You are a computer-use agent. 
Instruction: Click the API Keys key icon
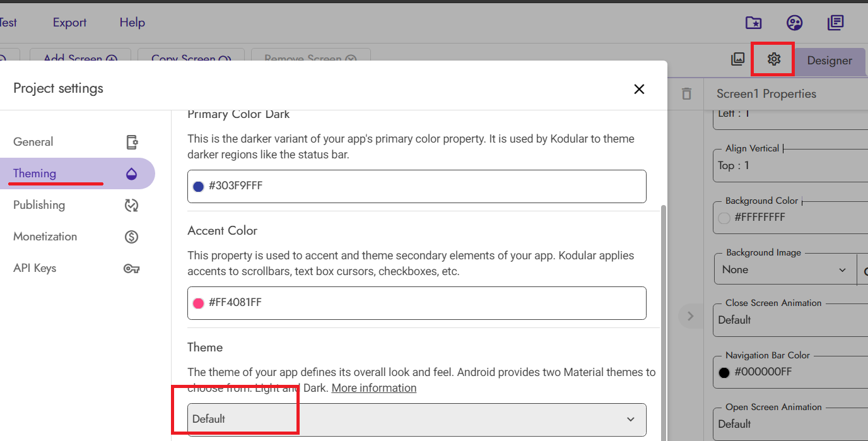click(x=131, y=268)
